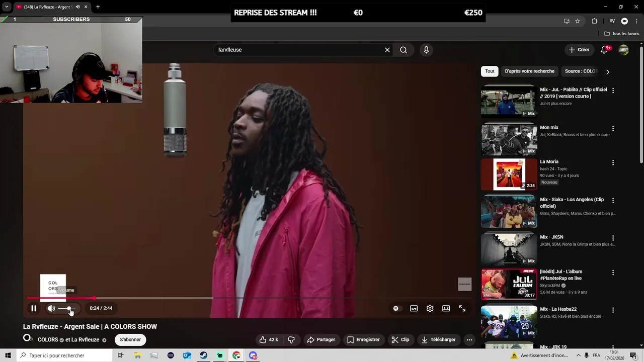Click the Créer create button
The width and height of the screenshot is (644, 362).
(x=579, y=50)
